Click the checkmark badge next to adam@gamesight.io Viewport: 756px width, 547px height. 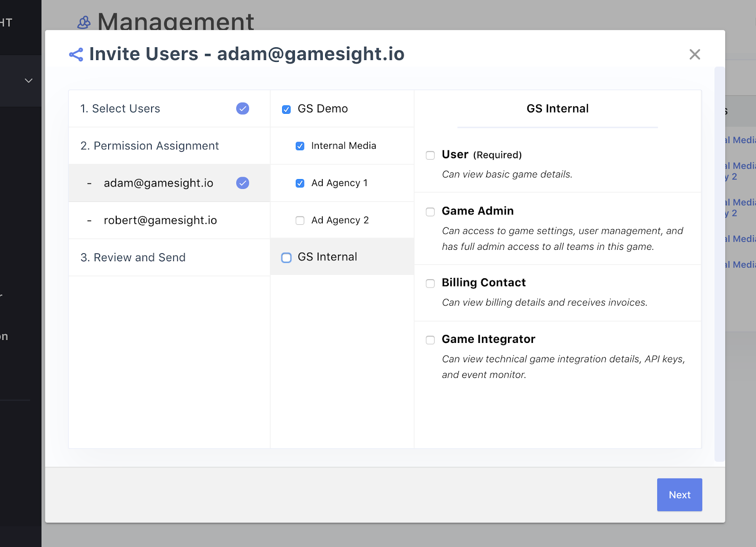click(x=243, y=183)
